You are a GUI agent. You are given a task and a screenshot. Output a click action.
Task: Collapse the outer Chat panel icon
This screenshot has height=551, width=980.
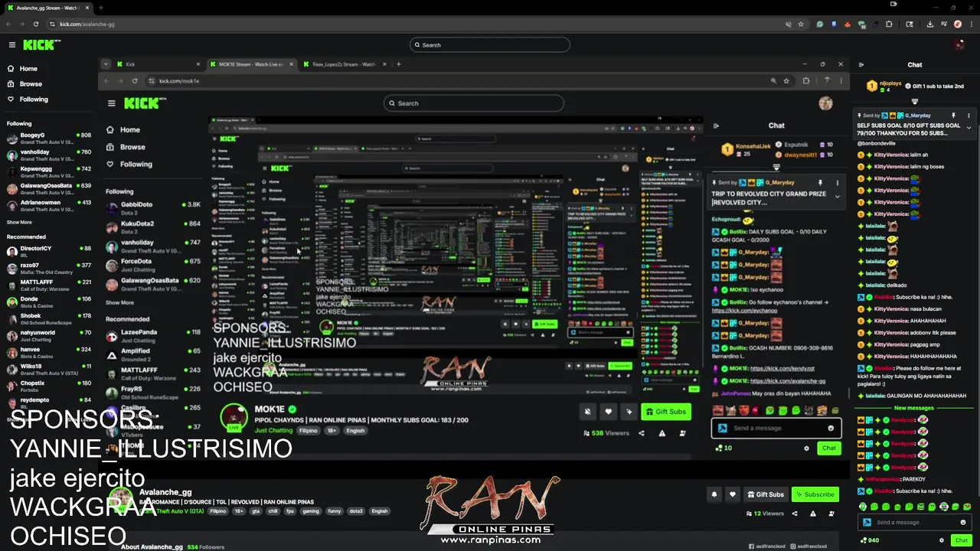tap(861, 65)
